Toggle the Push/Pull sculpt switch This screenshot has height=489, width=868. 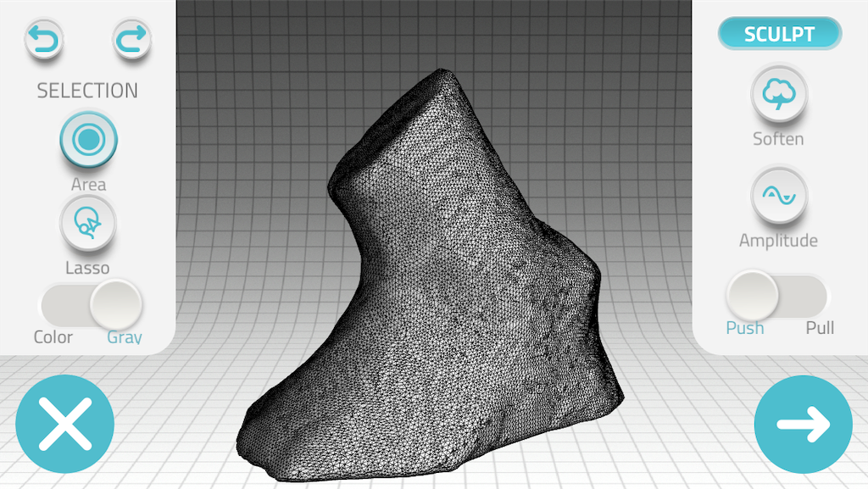pyautogui.click(x=776, y=296)
